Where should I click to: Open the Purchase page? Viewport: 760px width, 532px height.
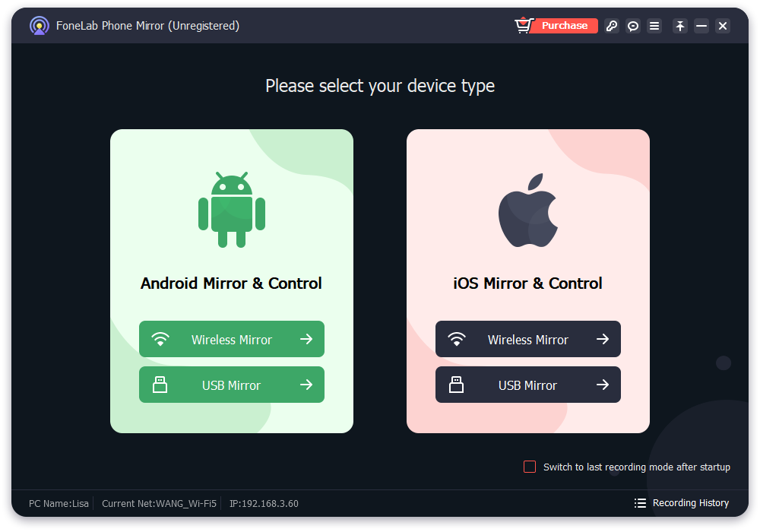click(x=564, y=26)
